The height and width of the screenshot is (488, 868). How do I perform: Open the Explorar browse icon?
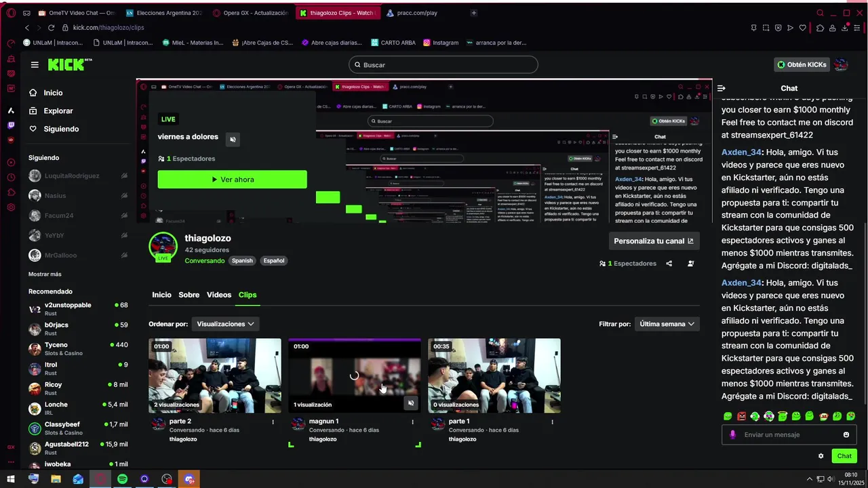[x=33, y=111]
